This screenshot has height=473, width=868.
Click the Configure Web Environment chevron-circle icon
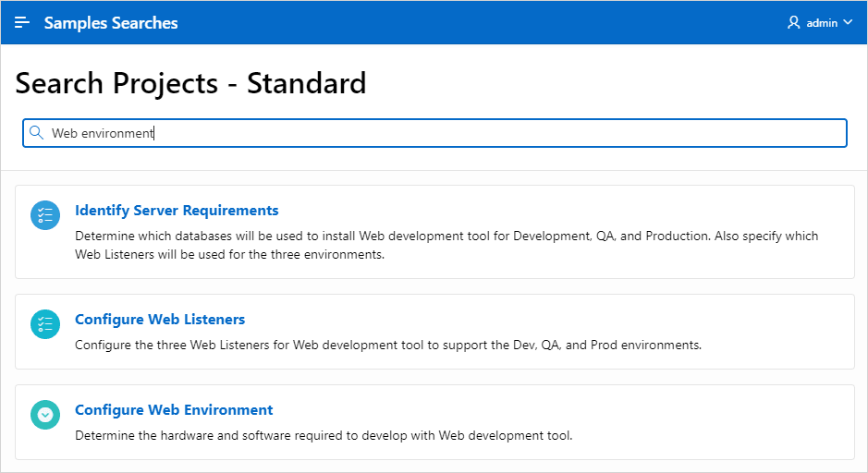(44, 415)
